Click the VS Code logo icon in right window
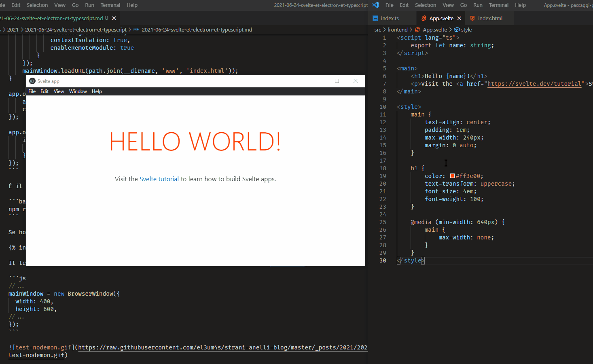Viewport: 593px width, 364px height. click(375, 5)
